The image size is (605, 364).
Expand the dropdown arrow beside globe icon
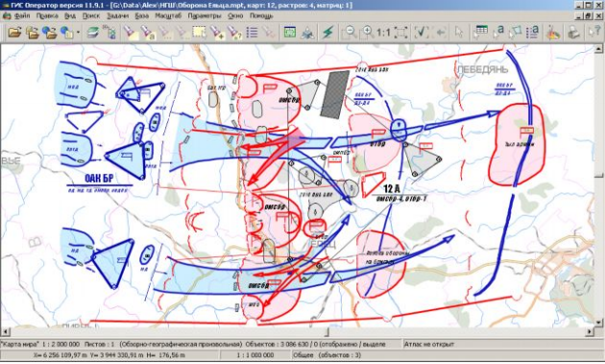tap(79, 33)
